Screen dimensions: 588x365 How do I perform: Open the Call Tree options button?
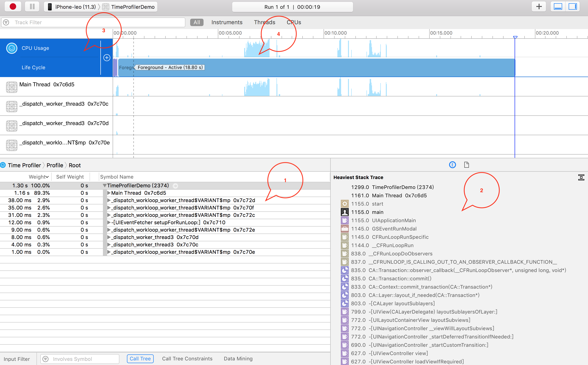coord(140,359)
